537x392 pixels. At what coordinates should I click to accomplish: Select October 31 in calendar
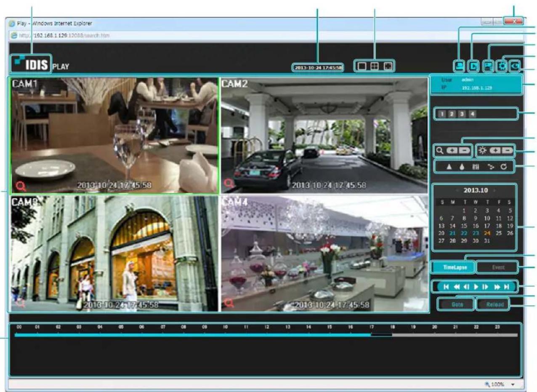487,240
